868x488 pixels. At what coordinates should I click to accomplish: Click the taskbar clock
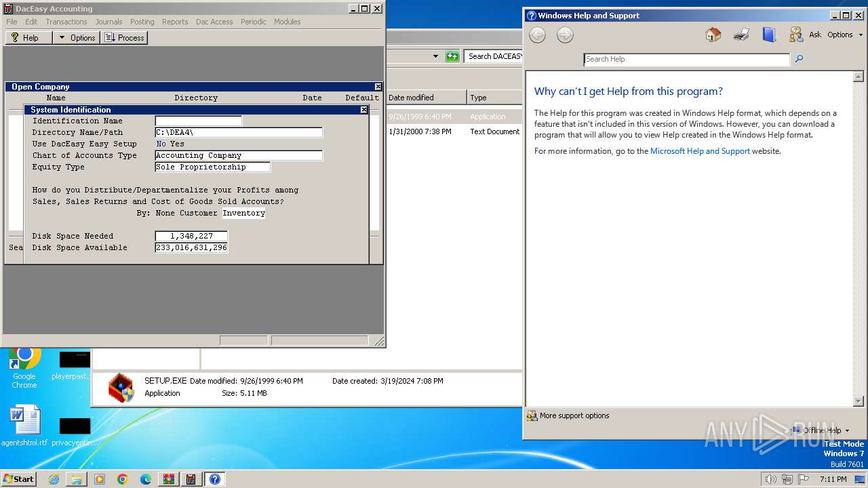pos(833,479)
